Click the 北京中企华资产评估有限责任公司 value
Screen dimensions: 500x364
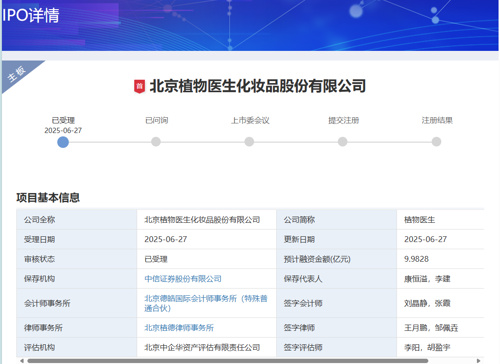coord(202,347)
